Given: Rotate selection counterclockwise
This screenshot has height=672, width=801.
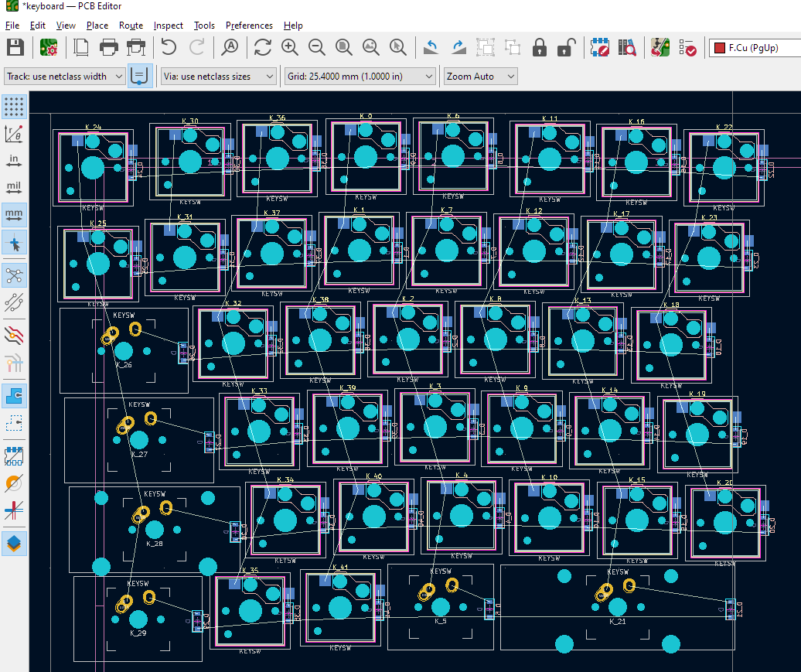Looking at the screenshot, I should (431, 47).
